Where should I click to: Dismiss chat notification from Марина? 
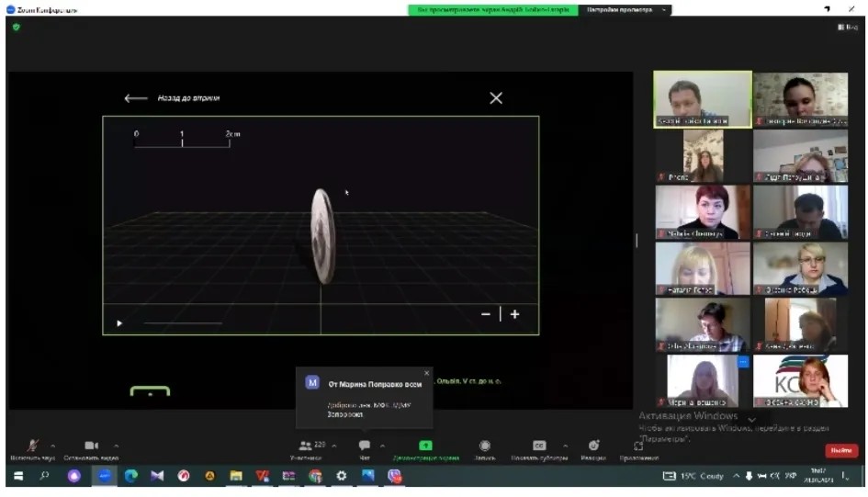click(426, 373)
